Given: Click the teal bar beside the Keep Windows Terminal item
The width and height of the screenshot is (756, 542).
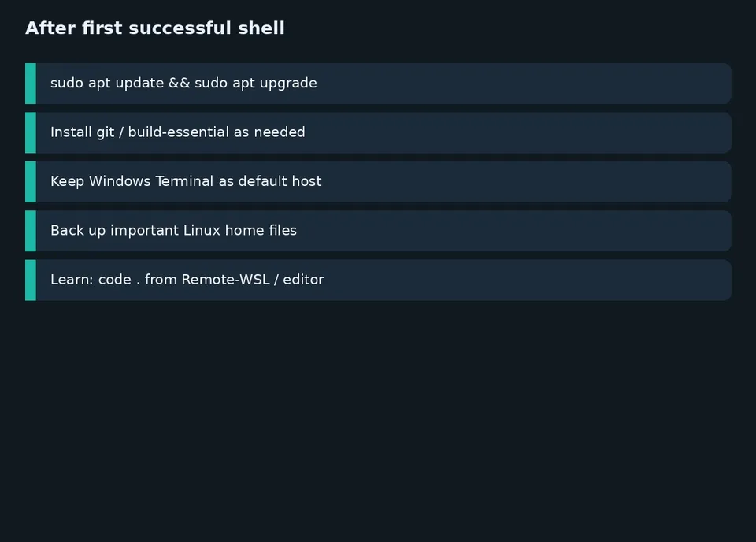Looking at the screenshot, I should (x=31, y=182).
